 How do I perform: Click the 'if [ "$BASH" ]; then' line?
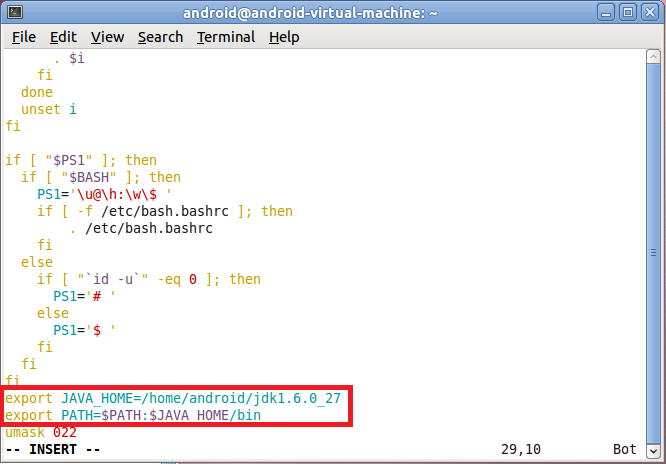[x=101, y=177]
